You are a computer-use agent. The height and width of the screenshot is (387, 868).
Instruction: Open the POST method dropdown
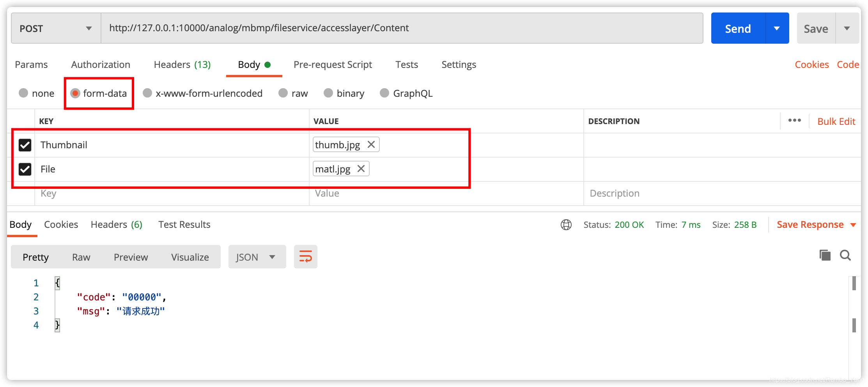[56, 28]
